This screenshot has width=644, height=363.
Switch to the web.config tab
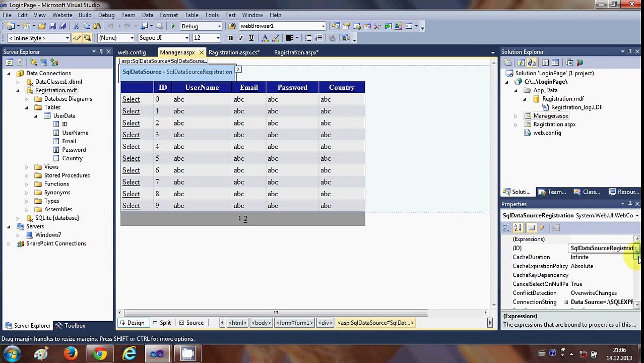click(132, 52)
